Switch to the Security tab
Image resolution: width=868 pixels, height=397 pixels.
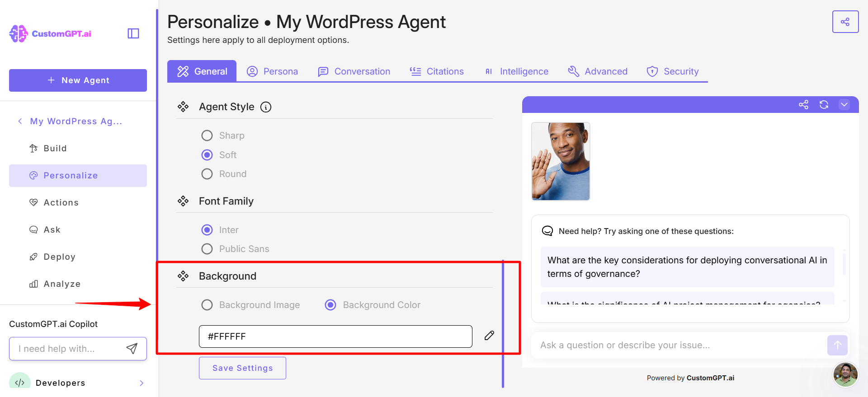(673, 71)
